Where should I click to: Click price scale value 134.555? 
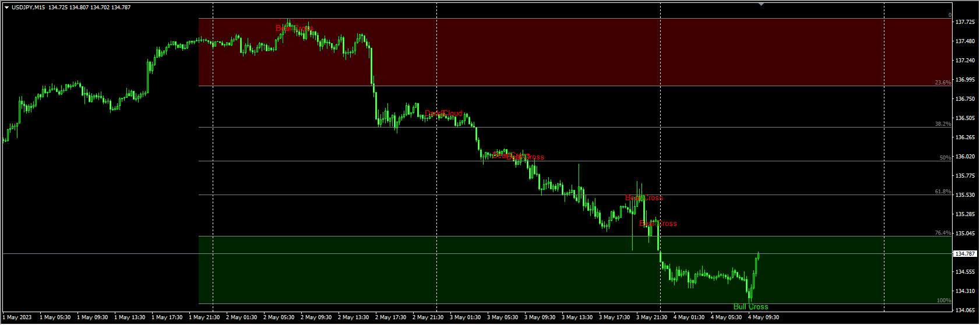[x=965, y=272]
